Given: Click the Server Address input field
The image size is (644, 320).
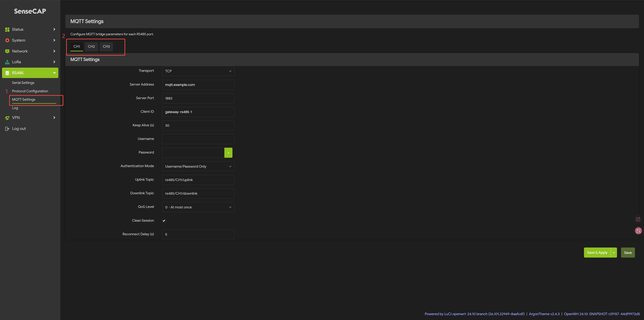Looking at the screenshot, I should click(x=198, y=85).
